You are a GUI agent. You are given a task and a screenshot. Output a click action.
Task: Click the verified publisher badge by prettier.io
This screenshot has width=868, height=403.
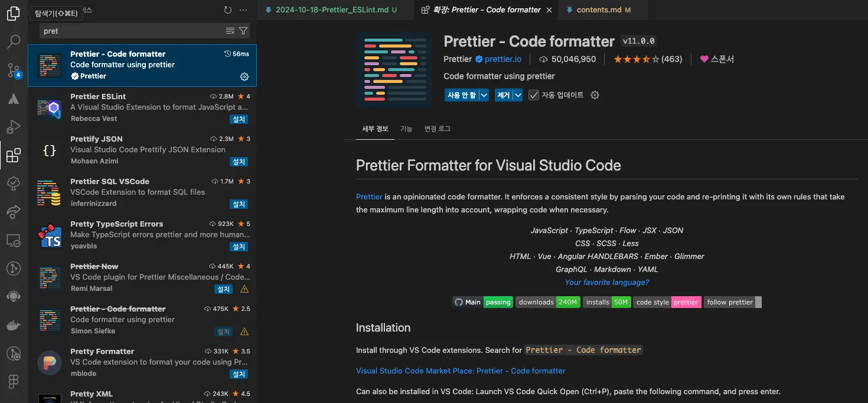tap(479, 59)
